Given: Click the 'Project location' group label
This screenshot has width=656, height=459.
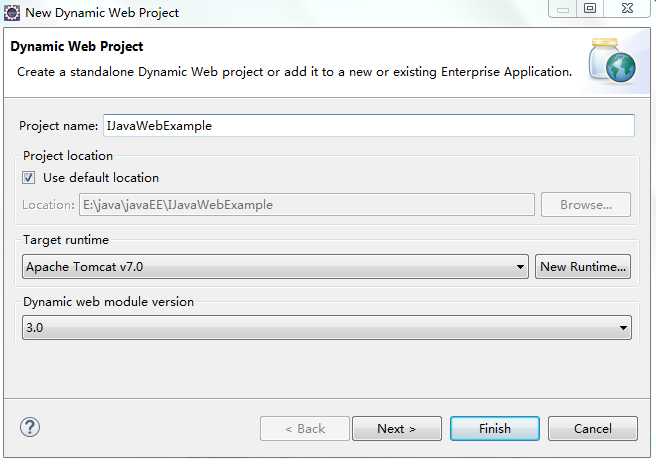Looking at the screenshot, I should 68,156.
